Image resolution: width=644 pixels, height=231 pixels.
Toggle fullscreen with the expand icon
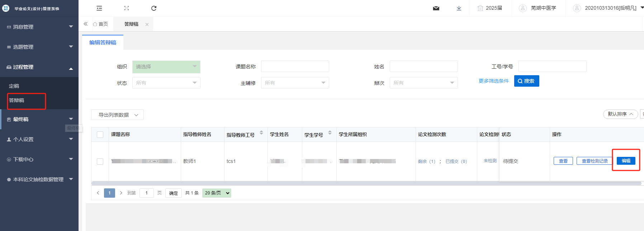pyautogui.click(x=127, y=8)
